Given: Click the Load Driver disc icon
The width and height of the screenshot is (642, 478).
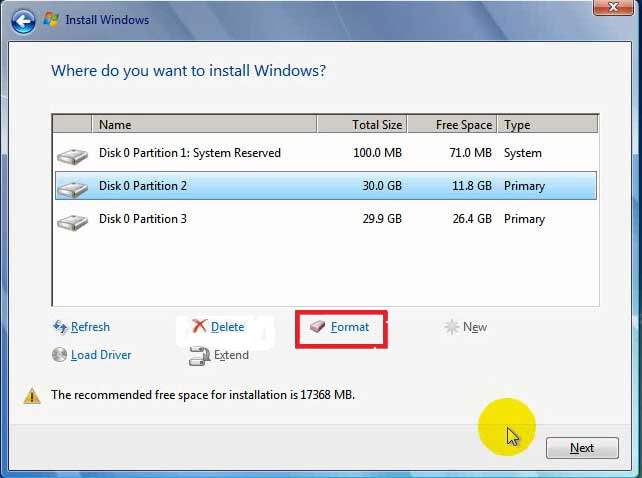Looking at the screenshot, I should [x=59, y=355].
